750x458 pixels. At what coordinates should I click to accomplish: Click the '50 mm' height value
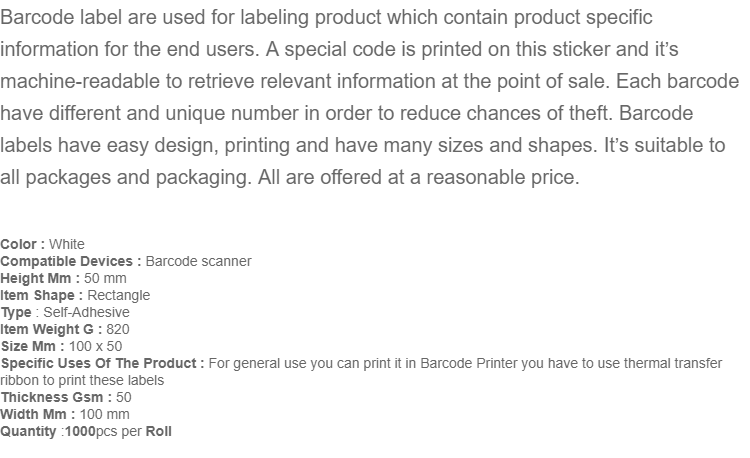point(105,278)
